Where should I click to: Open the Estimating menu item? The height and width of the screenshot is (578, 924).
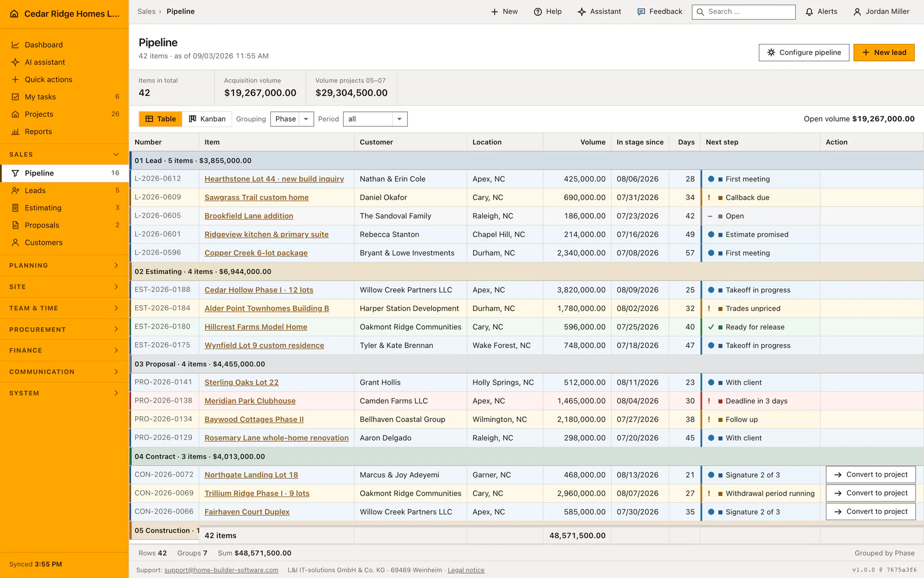point(64,208)
